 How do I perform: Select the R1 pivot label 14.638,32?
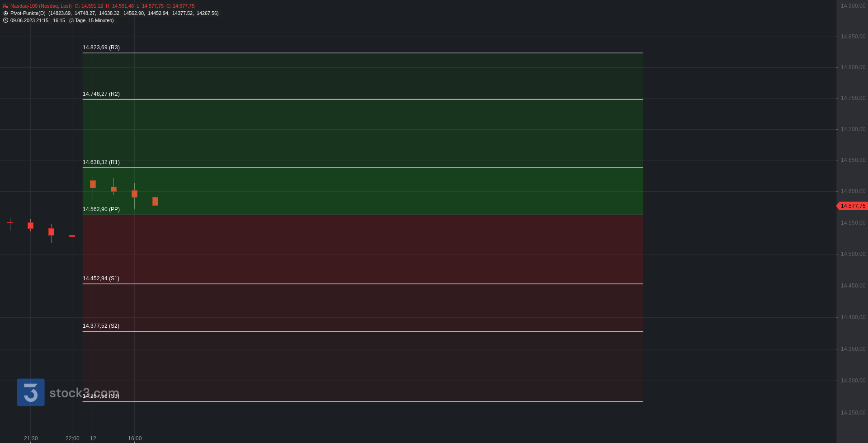coord(101,162)
